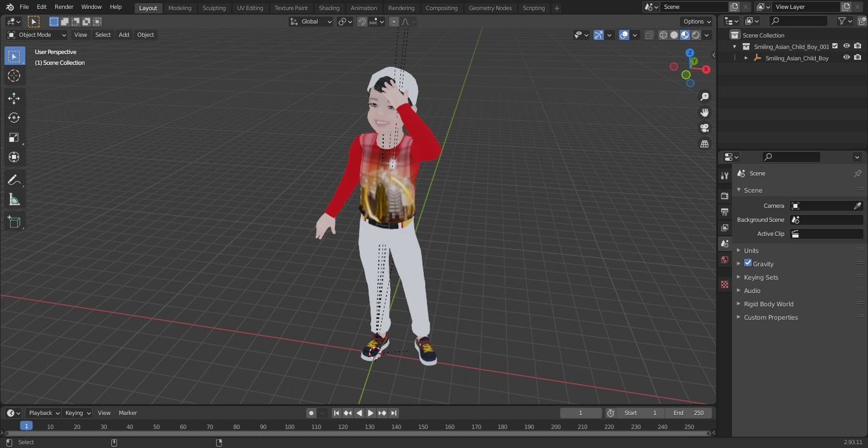Switch perspective/orthographic with grid icon

pos(705,144)
